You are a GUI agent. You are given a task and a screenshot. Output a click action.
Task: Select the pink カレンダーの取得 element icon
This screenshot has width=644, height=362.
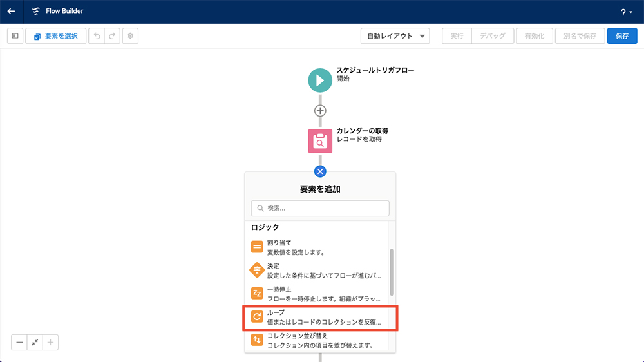[x=320, y=141]
